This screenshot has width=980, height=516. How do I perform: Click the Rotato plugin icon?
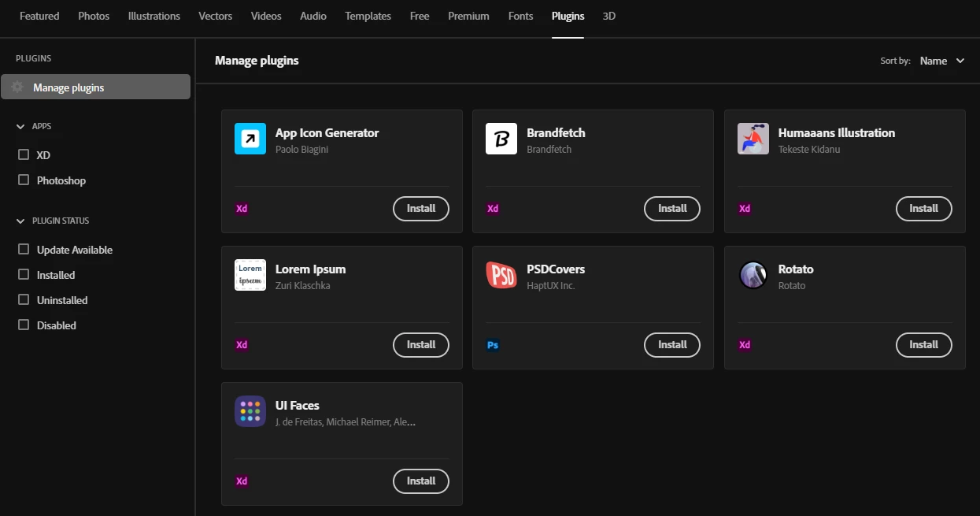(753, 275)
